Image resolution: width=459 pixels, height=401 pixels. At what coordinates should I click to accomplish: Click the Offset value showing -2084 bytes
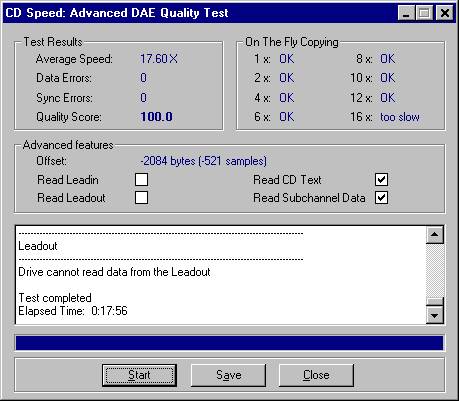(203, 161)
